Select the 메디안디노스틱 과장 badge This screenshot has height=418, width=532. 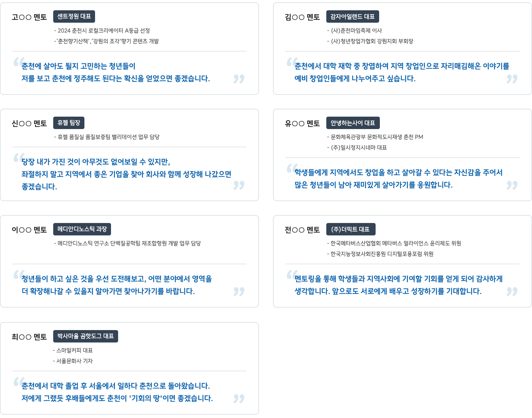[x=82, y=229]
